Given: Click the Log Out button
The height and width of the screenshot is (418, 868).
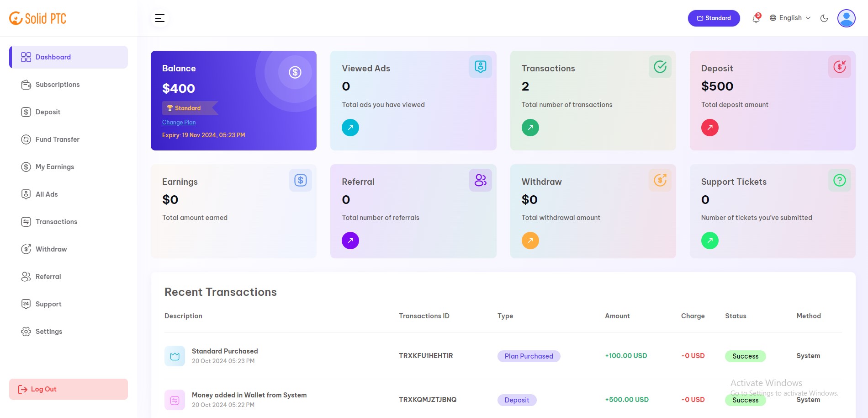Looking at the screenshot, I should [68, 389].
